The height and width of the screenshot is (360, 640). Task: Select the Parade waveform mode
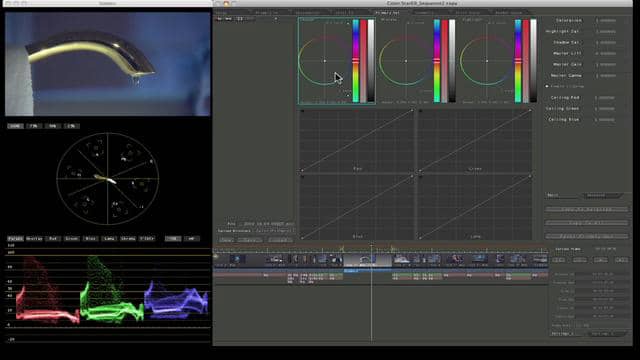pyautogui.click(x=15, y=238)
